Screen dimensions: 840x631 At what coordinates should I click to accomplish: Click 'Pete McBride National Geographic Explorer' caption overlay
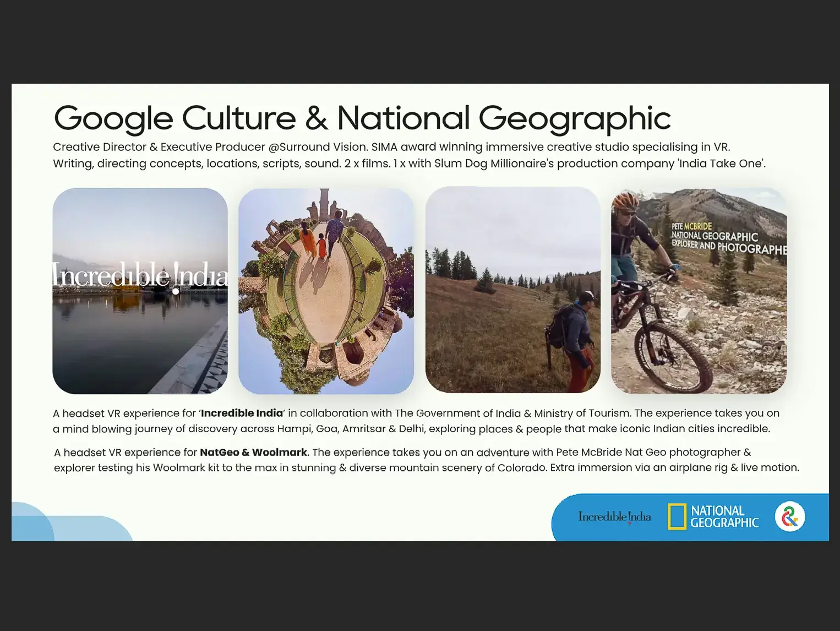point(729,238)
